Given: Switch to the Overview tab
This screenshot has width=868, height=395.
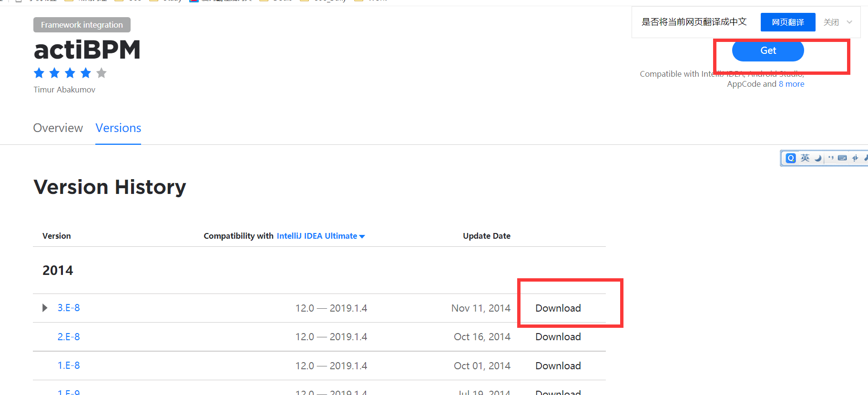Looking at the screenshot, I should point(58,128).
